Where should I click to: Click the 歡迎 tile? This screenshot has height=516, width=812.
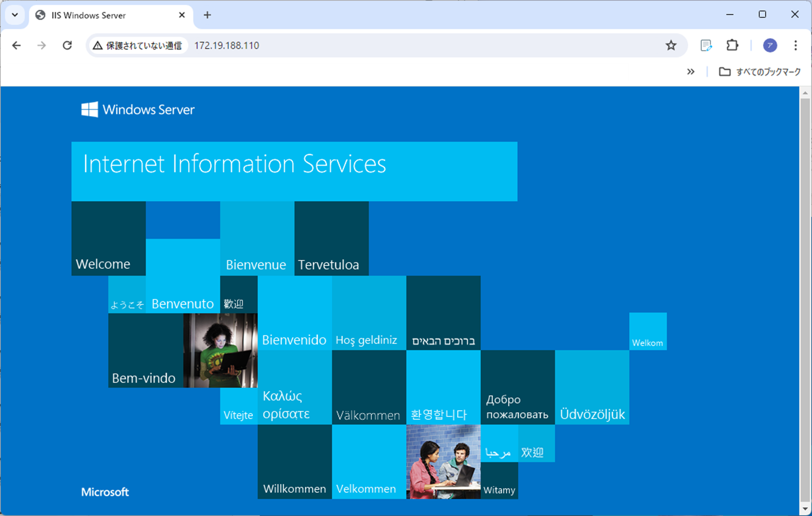[239, 294]
